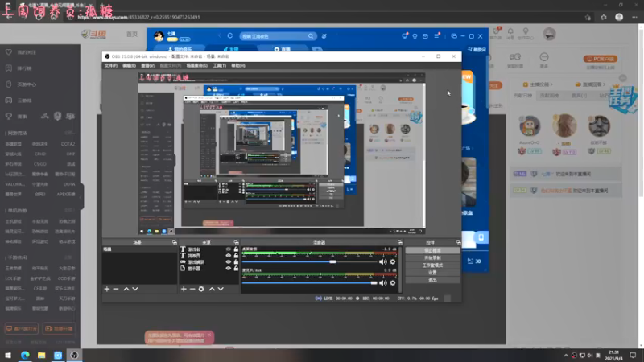Click Exit button in OBS Controls
Viewport: 644px width, 362px height.
[x=432, y=280]
